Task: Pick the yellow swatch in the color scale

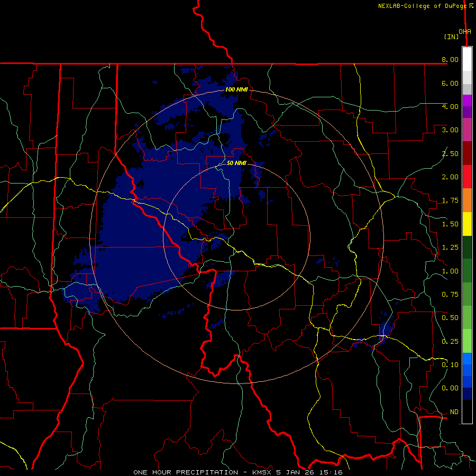Action: 467,224
